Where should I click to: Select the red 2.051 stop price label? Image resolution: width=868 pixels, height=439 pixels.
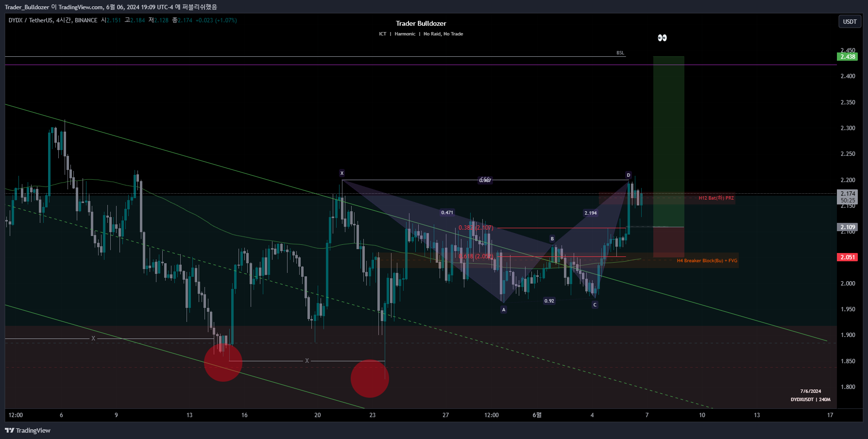click(x=848, y=257)
